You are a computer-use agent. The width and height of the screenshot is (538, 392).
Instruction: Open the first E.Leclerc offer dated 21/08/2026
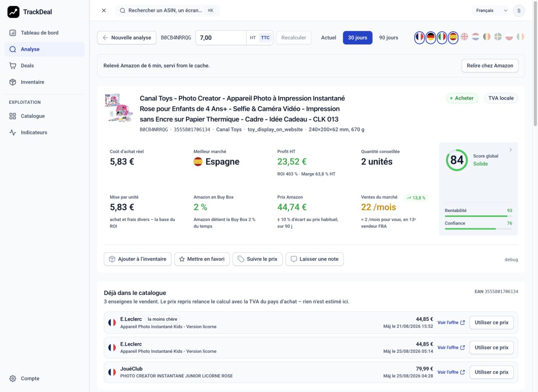[451, 323]
